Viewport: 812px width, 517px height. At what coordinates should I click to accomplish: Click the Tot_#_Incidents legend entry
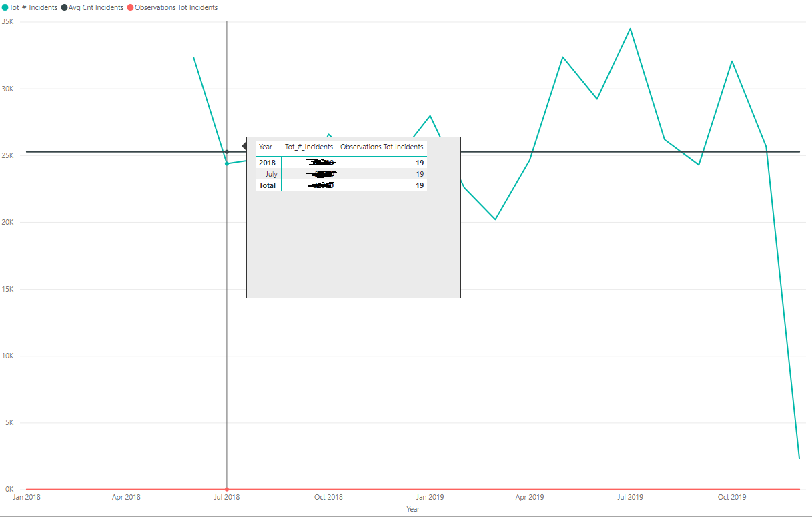click(x=30, y=7)
